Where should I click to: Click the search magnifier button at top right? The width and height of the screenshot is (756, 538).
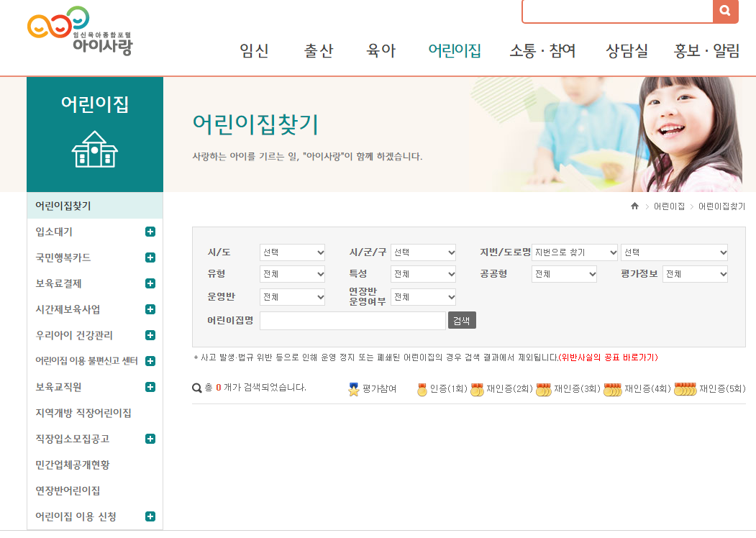coord(727,12)
